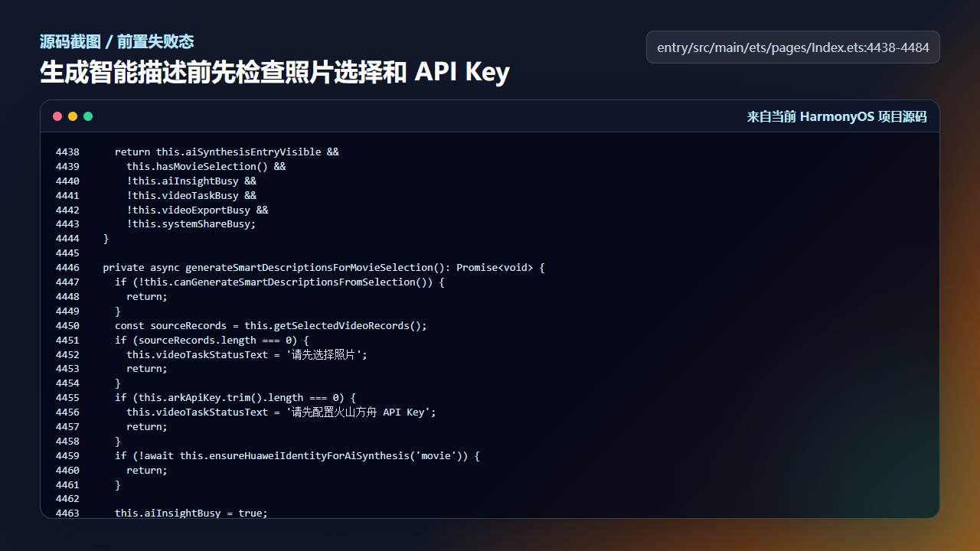Click '!this.videoTaskBusy &&' code line

click(x=191, y=195)
